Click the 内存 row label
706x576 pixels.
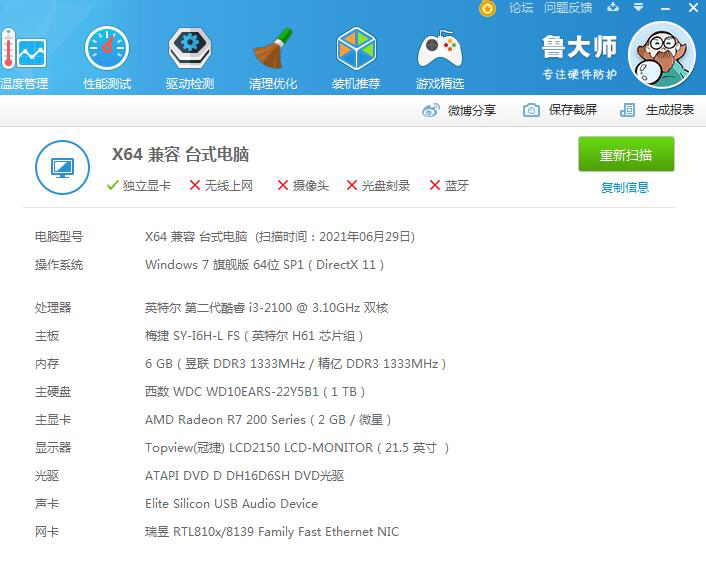[47, 364]
